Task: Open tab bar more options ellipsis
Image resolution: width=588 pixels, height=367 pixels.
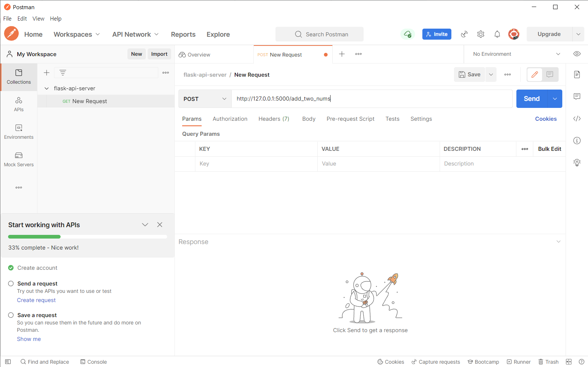Action: point(358,54)
